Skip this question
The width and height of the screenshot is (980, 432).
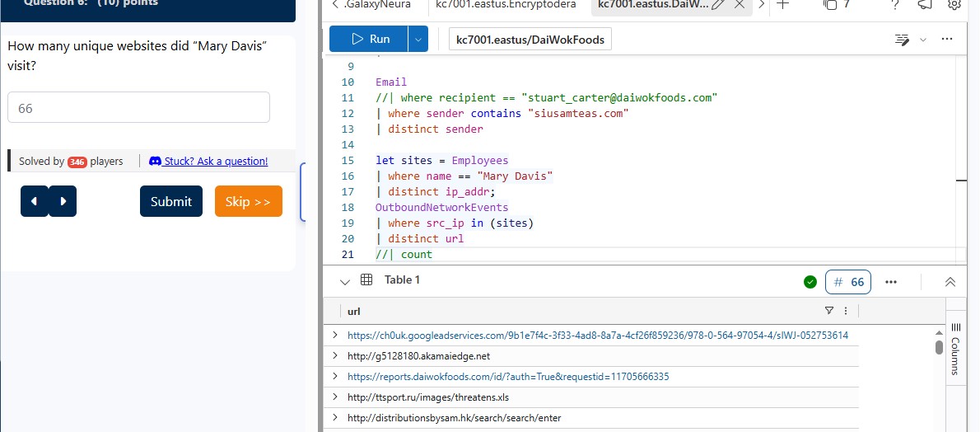click(x=249, y=201)
